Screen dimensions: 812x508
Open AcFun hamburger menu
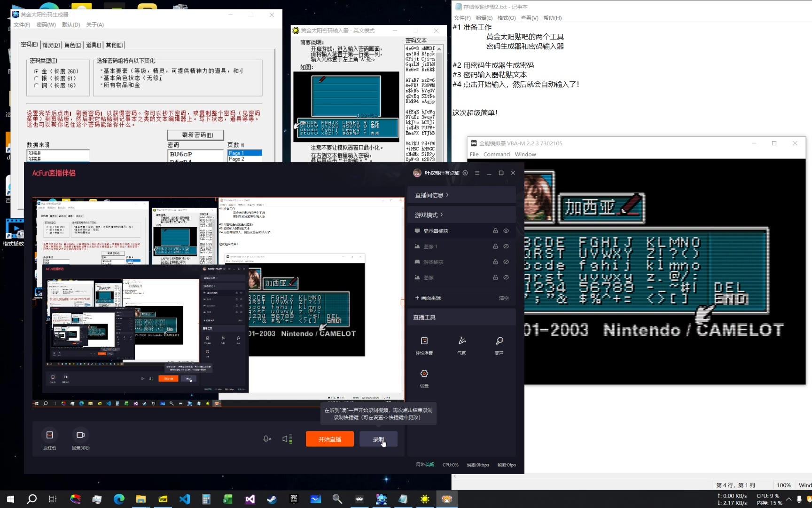pyautogui.click(x=477, y=173)
